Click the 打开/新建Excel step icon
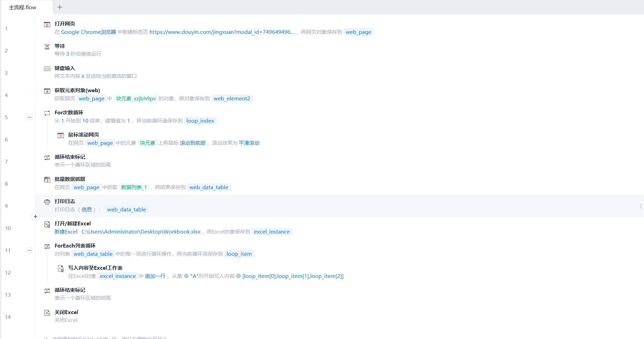Screen dimensions: 644x339 pos(47,224)
